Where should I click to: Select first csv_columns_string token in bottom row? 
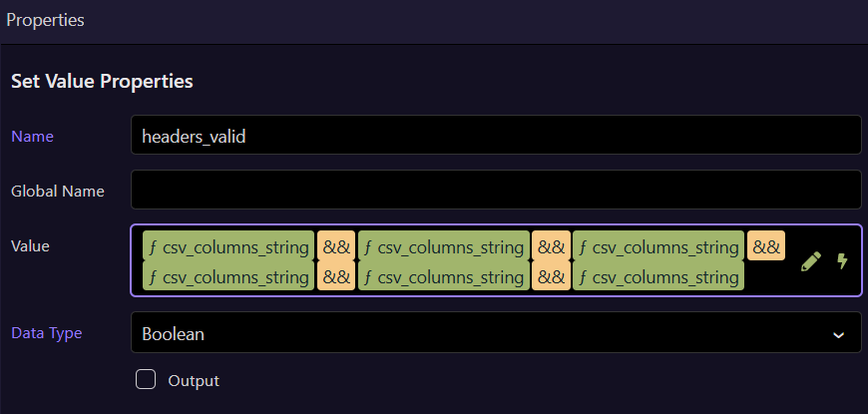click(x=228, y=276)
